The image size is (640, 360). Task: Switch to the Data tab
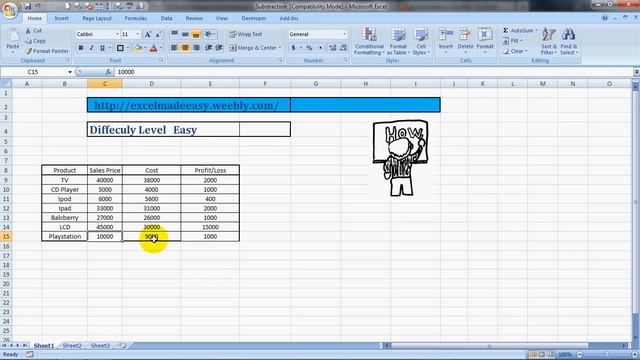click(166, 18)
